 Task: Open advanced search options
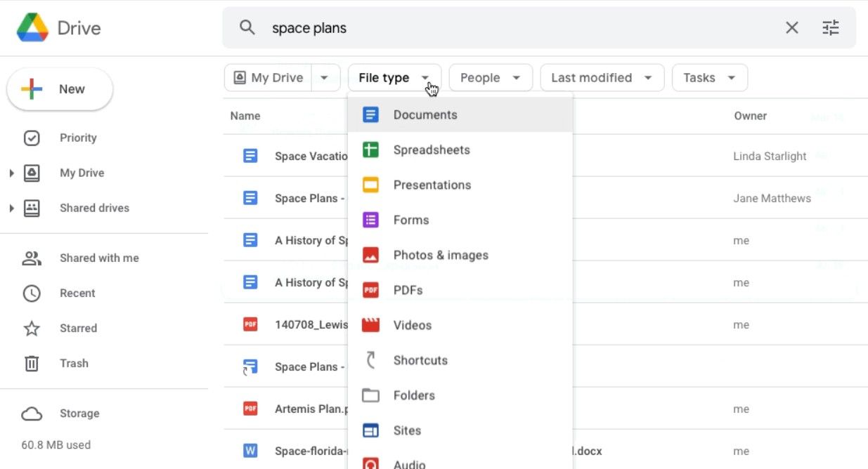pyautogui.click(x=831, y=27)
